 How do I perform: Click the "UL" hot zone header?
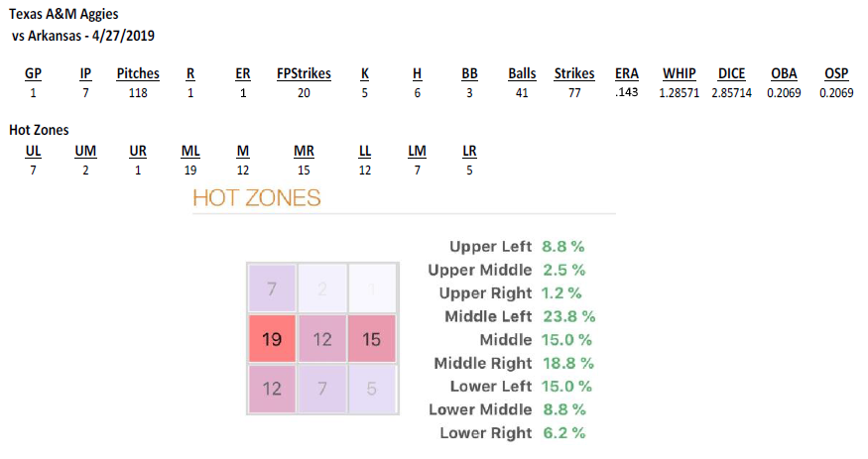(34, 151)
